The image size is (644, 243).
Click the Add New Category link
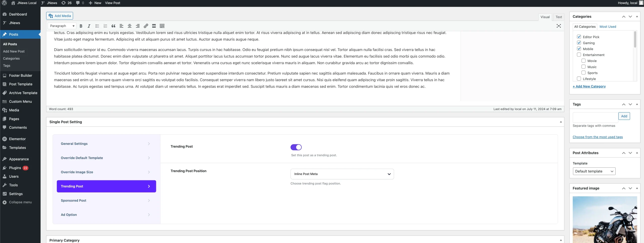click(589, 86)
